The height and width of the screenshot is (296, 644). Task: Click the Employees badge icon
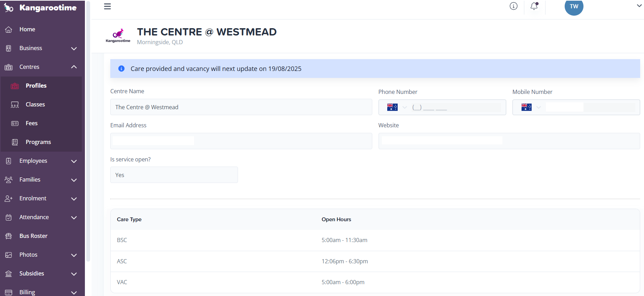pos(9,161)
